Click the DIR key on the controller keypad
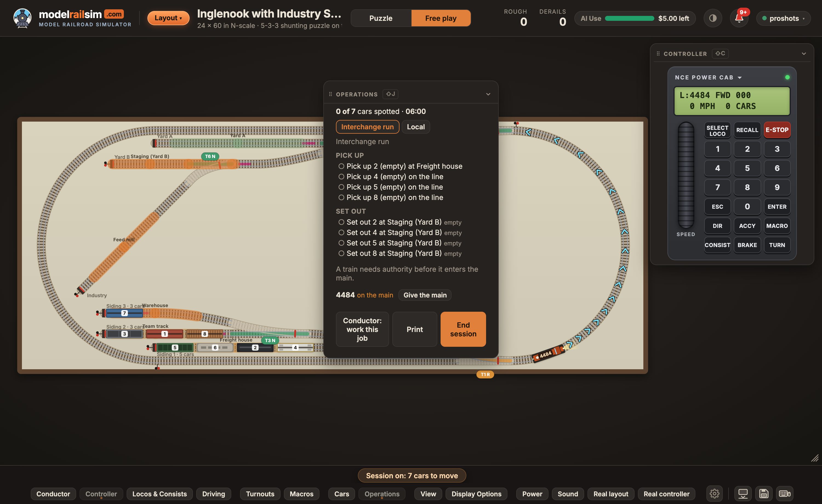 (x=717, y=226)
